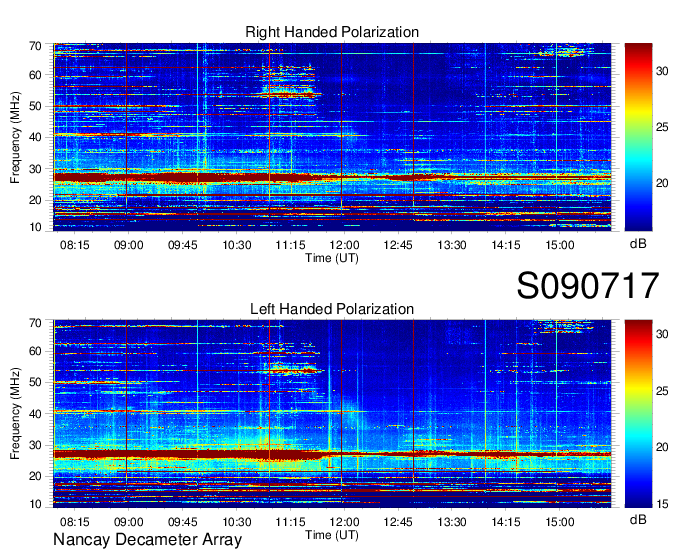
Task: Select the S090717 observation label
Action: (x=588, y=285)
